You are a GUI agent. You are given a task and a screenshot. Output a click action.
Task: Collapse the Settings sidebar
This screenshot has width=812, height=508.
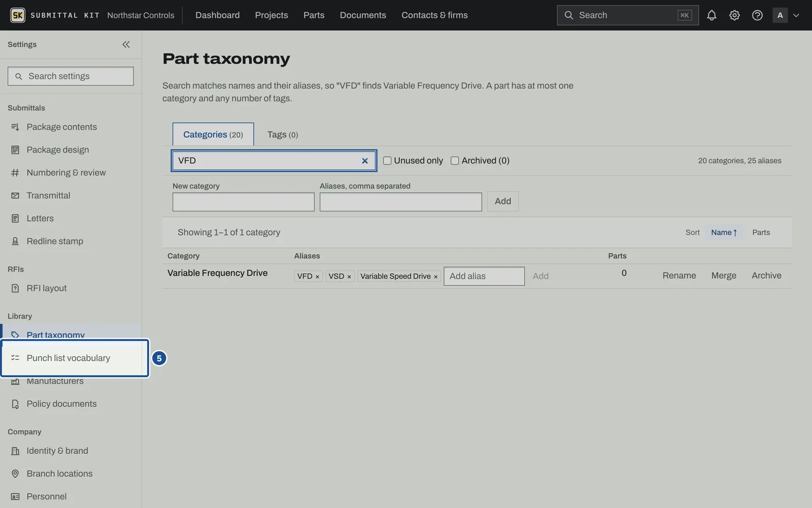tap(126, 44)
